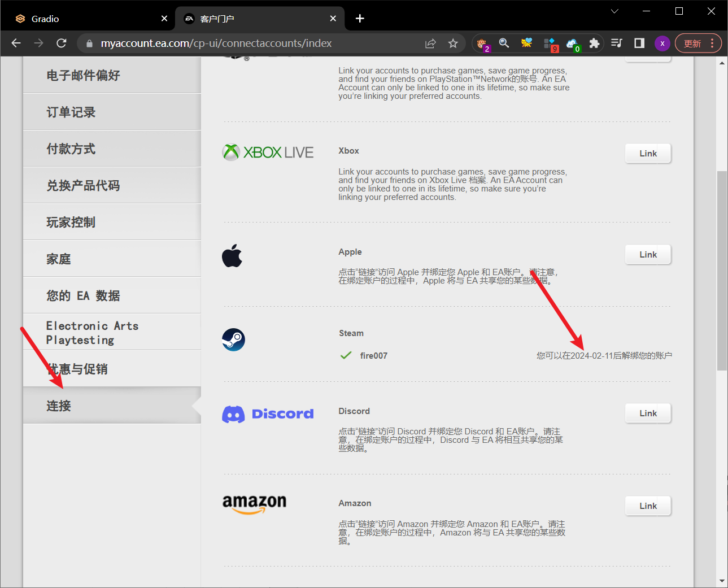Click the monkey extension icon with badge 2
The image size is (728, 588).
click(x=482, y=43)
